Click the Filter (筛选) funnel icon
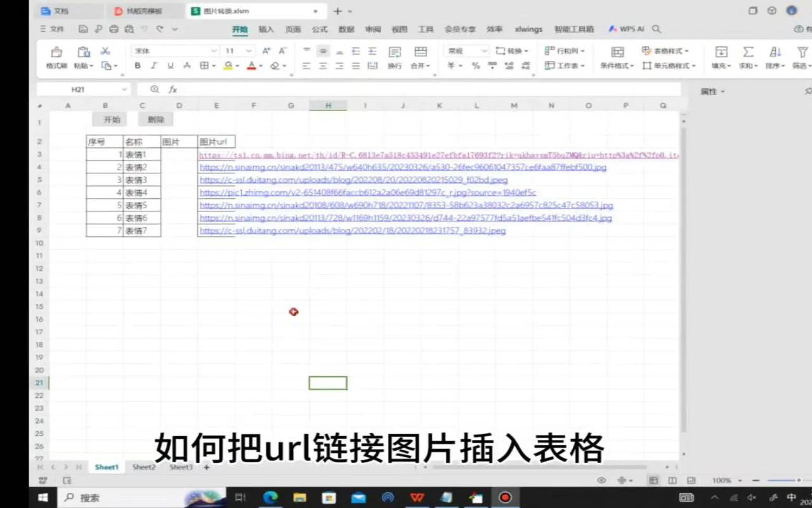The image size is (812, 508). click(802, 52)
